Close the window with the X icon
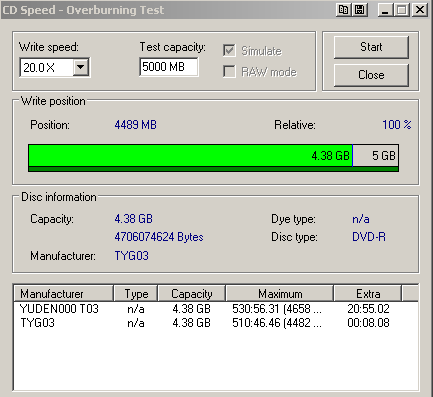 [x=420, y=10]
